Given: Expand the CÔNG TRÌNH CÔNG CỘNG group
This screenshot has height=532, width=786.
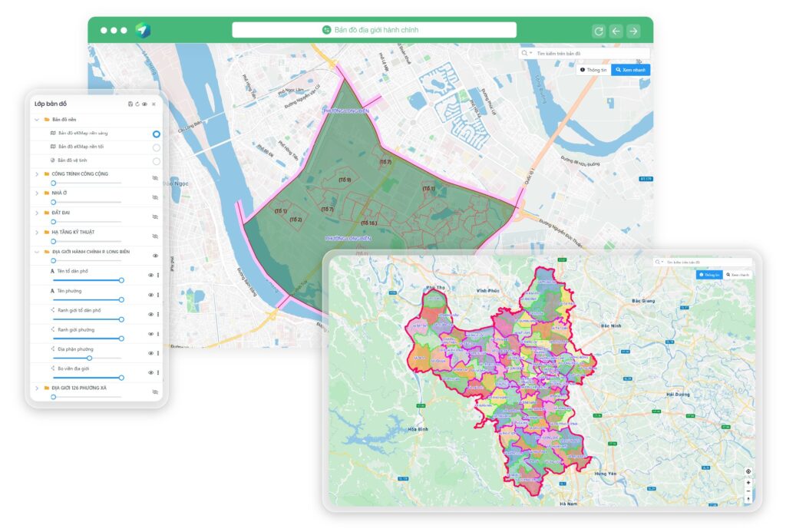Looking at the screenshot, I should (37, 174).
